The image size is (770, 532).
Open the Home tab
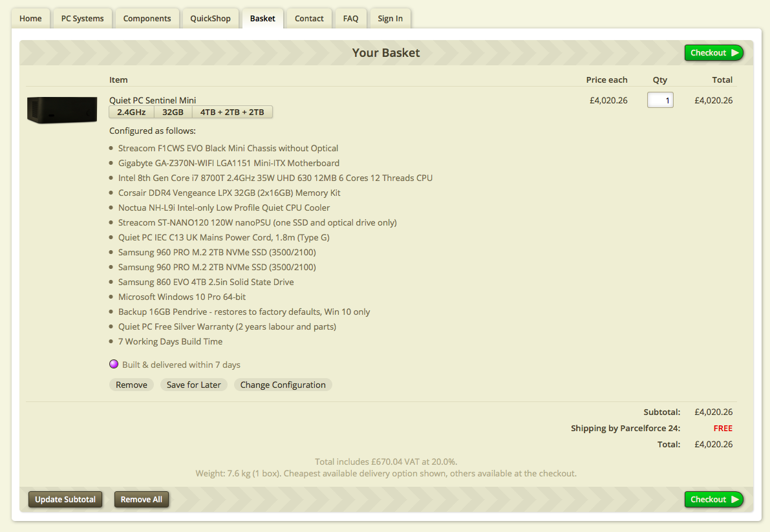(30, 19)
